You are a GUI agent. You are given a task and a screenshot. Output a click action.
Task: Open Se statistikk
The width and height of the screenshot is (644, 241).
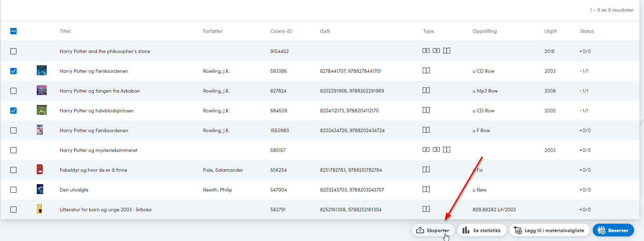[482, 230]
